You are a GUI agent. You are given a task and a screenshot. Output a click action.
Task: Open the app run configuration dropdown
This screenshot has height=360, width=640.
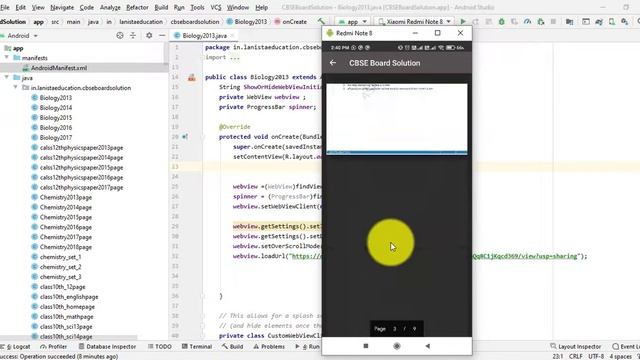(353, 22)
